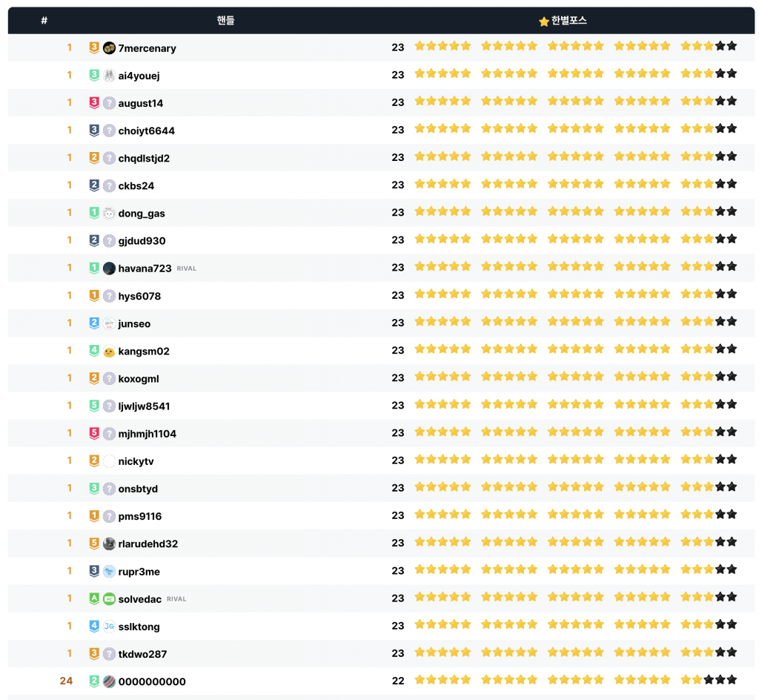Image resolution: width=759 pixels, height=700 pixels.
Task: Click the # rank column header
Action: [x=44, y=21]
